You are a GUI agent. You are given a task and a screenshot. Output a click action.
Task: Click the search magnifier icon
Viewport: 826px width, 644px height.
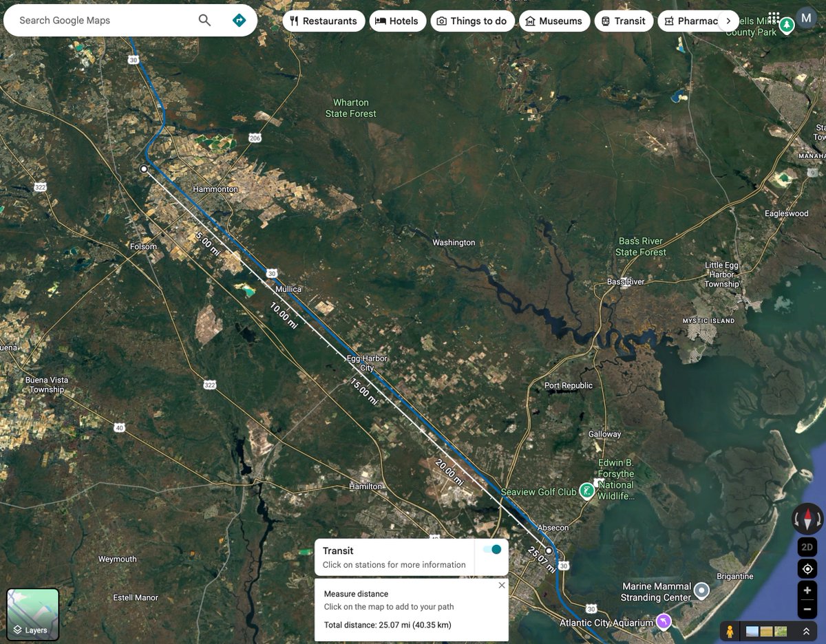click(x=204, y=20)
